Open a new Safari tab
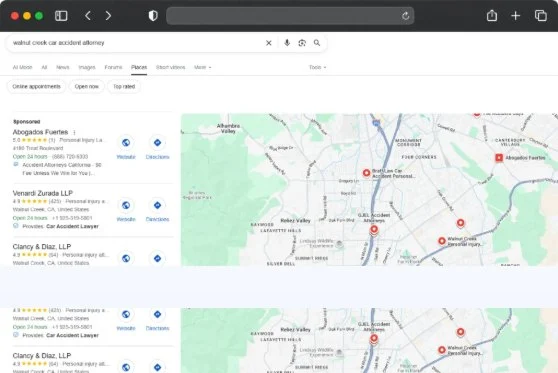 point(515,16)
